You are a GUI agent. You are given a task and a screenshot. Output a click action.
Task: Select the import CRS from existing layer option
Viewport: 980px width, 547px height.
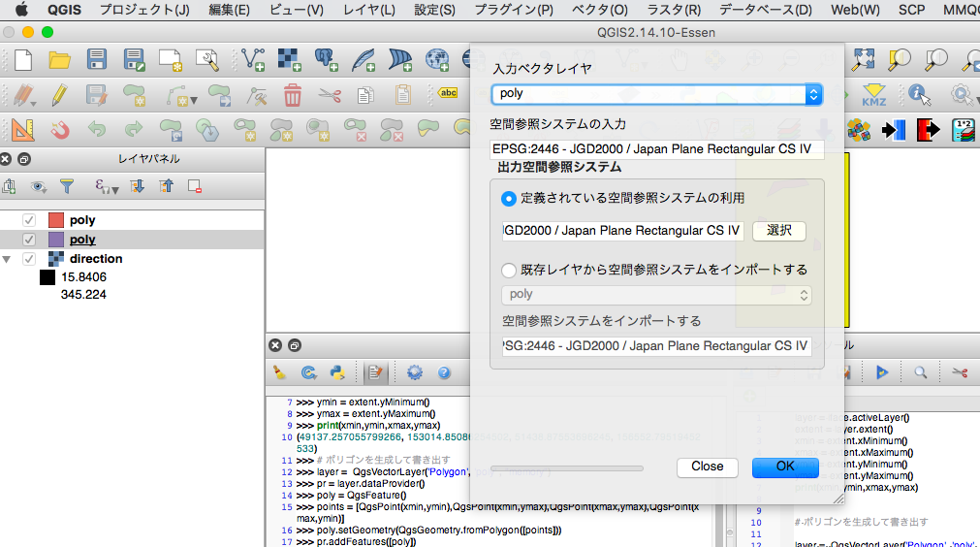(509, 270)
